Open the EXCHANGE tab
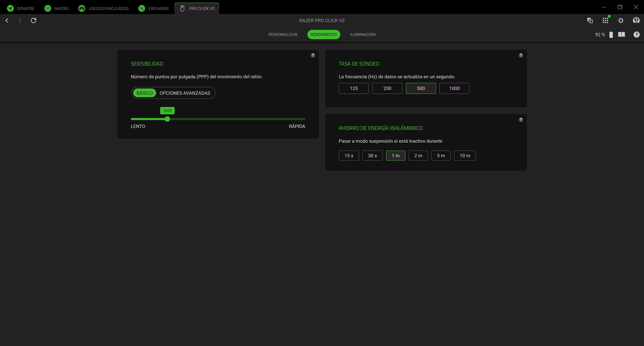 pyautogui.click(x=154, y=9)
